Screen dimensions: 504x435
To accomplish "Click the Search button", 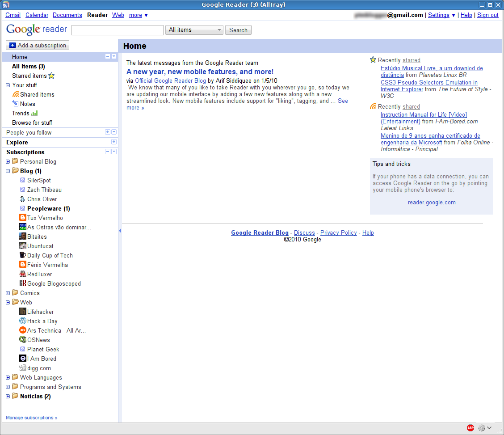I will point(238,30).
